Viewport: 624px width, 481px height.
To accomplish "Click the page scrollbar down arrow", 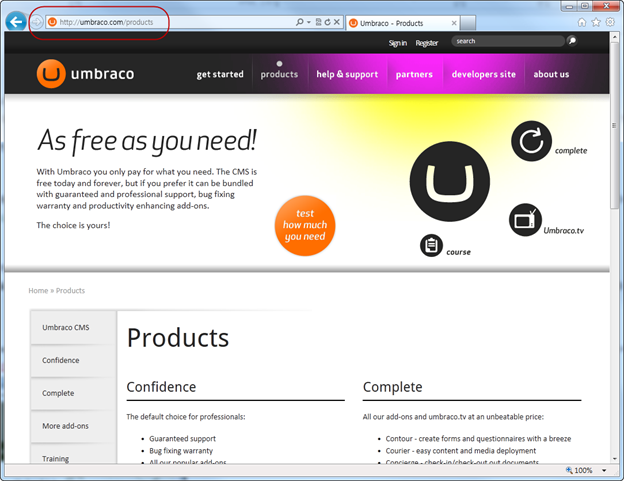I will [x=615, y=459].
